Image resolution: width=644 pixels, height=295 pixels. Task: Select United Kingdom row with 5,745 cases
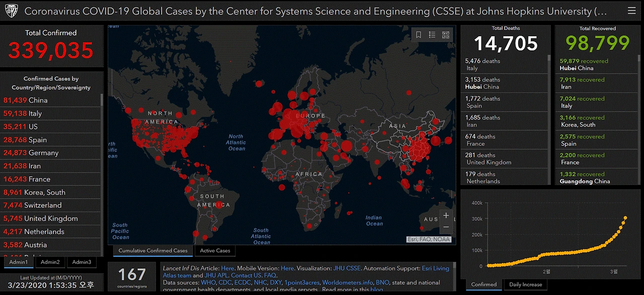(x=51, y=218)
